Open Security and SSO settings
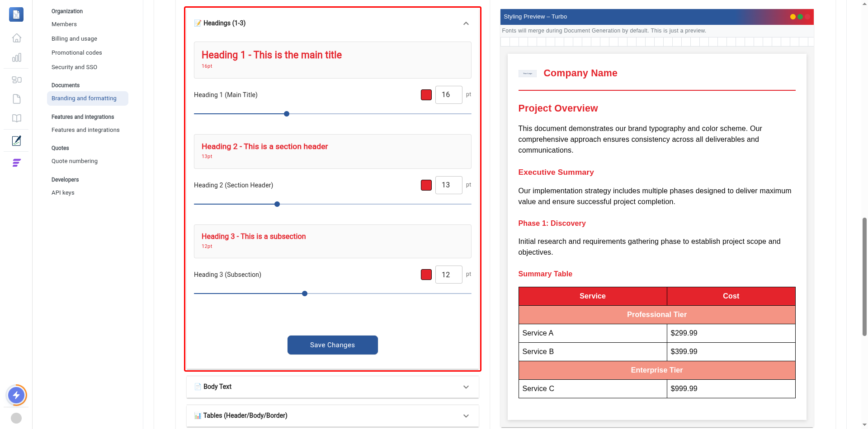The height and width of the screenshot is (429, 868). pos(74,67)
